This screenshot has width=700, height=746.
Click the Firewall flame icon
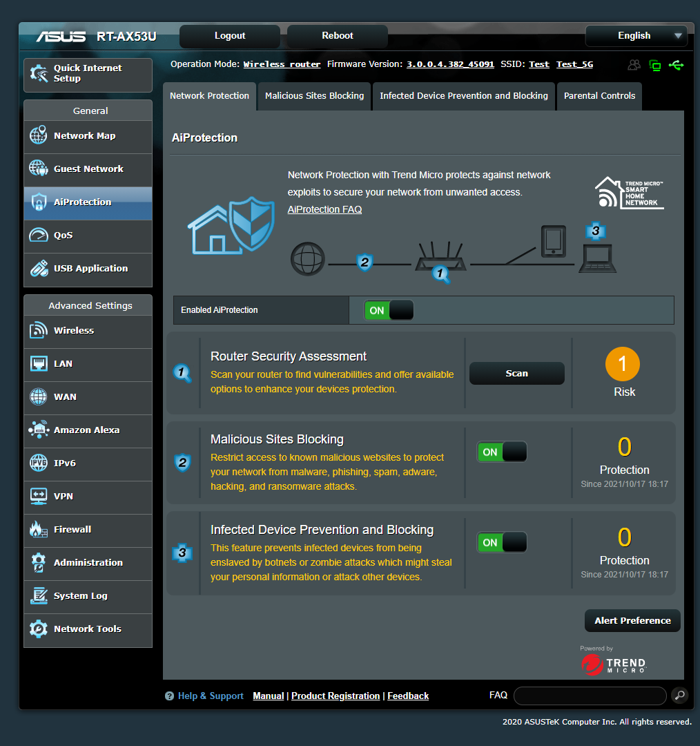pos(39,529)
